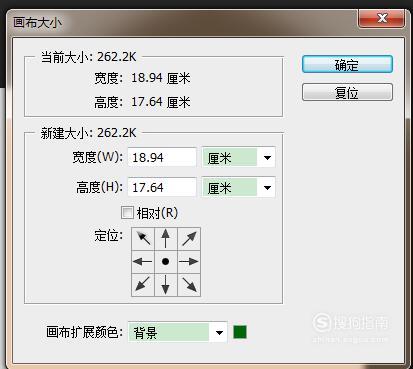Focus the 高度(H) input field

[x=162, y=188]
